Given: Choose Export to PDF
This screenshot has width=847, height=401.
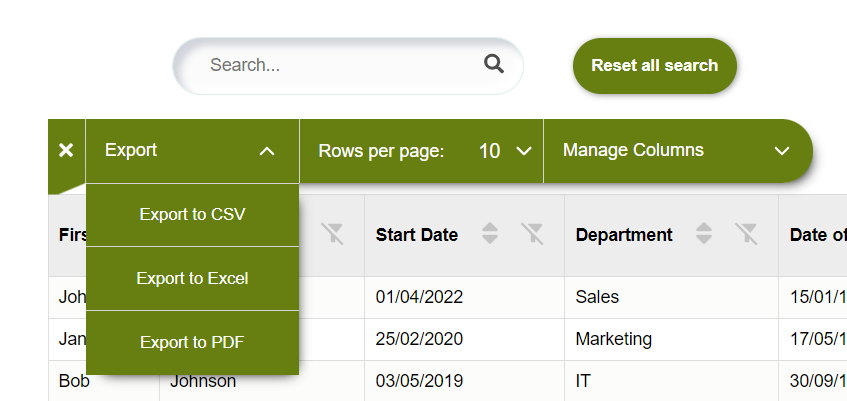Looking at the screenshot, I should pyautogui.click(x=192, y=342).
